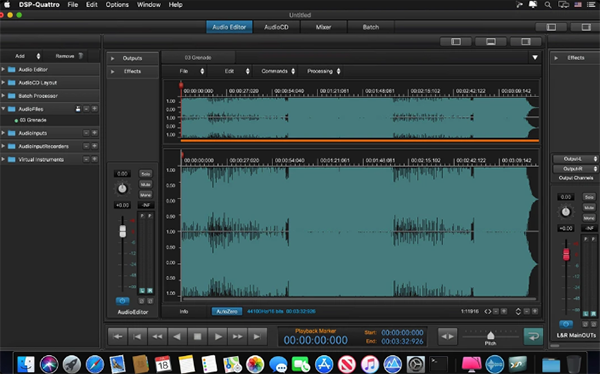Toggle the AudioEditor Solo button
This screenshot has height=374, width=600.
click(145, 174)
